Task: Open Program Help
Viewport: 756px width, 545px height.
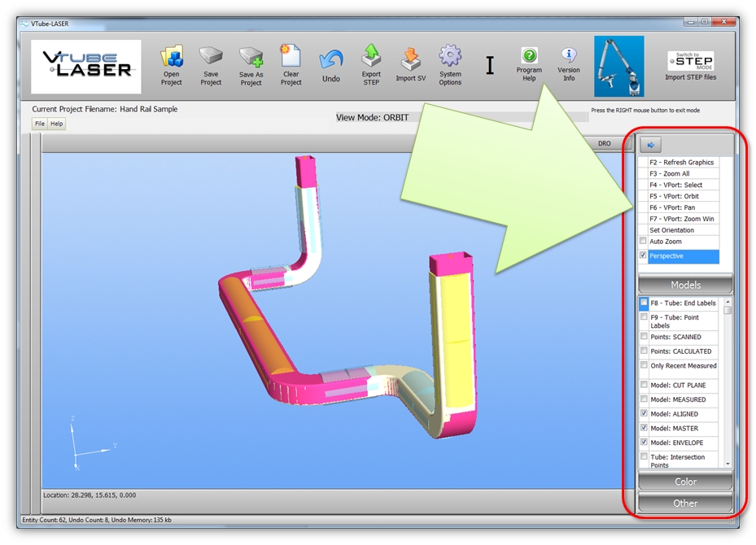Action: (x=529, y=57)
